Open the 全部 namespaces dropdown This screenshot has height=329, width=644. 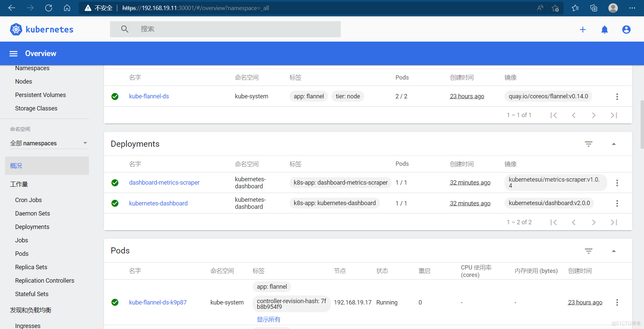[x=49, y=143]
